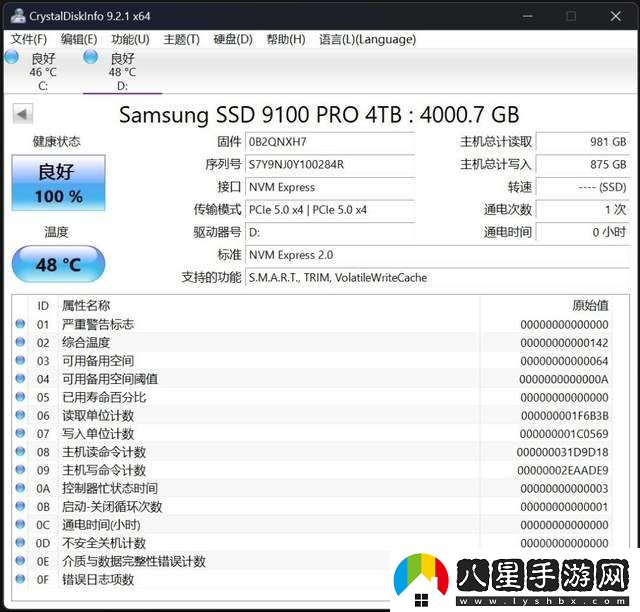The height and width of the screenshot is (612, 640).
Task: Open the 帮助(H) menu
Action: pyautogui.click(x=286, y=39)
